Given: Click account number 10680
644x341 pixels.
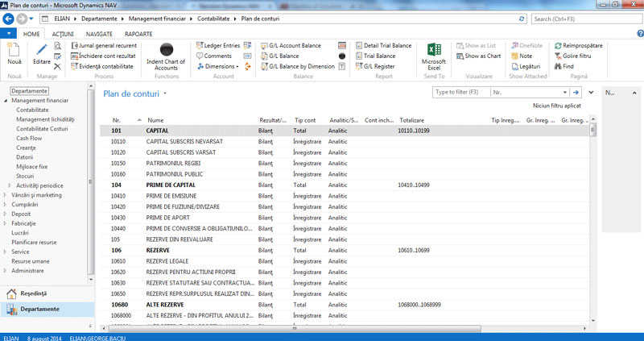Looking at the screenshot, I should tap(118, 305).
